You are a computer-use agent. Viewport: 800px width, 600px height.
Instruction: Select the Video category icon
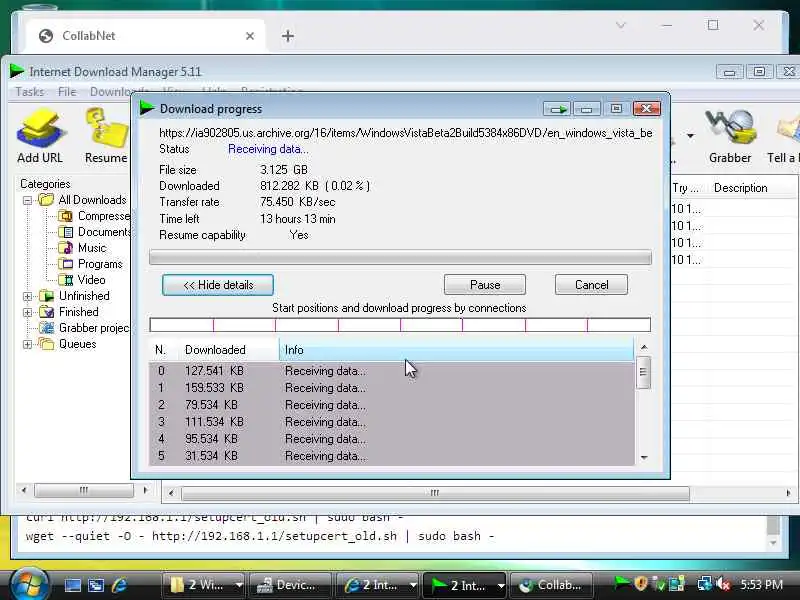(65, 280)
